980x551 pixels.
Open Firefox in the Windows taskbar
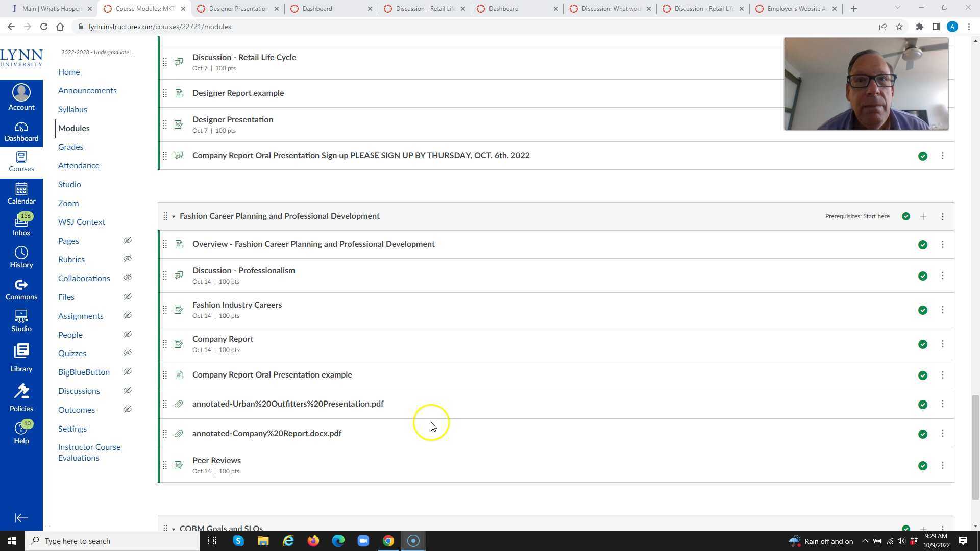click(313, 541)
